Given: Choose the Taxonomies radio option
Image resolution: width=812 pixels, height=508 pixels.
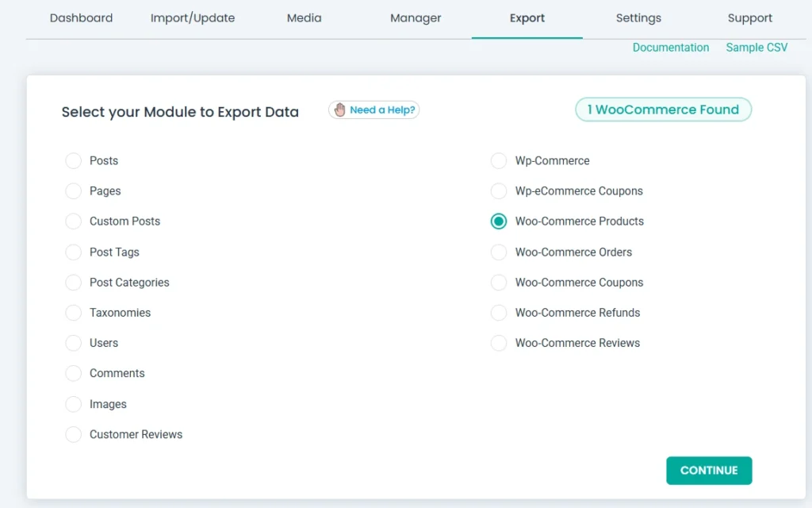Looking at the screenshot, I should click(74, 313).
